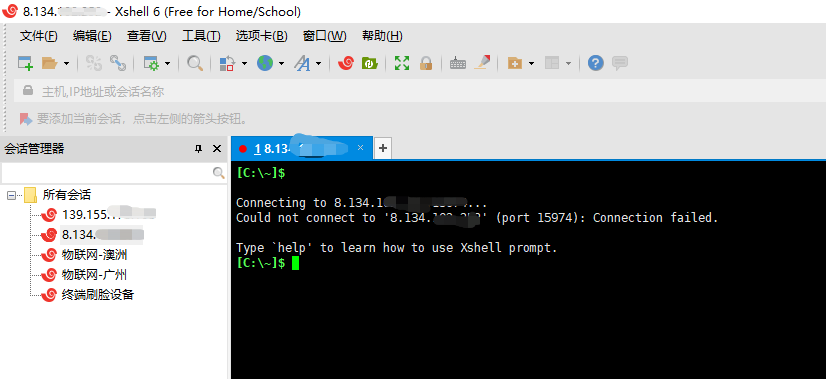
Task: Close the 会话管理器 panel
Action: click(217, 149)
